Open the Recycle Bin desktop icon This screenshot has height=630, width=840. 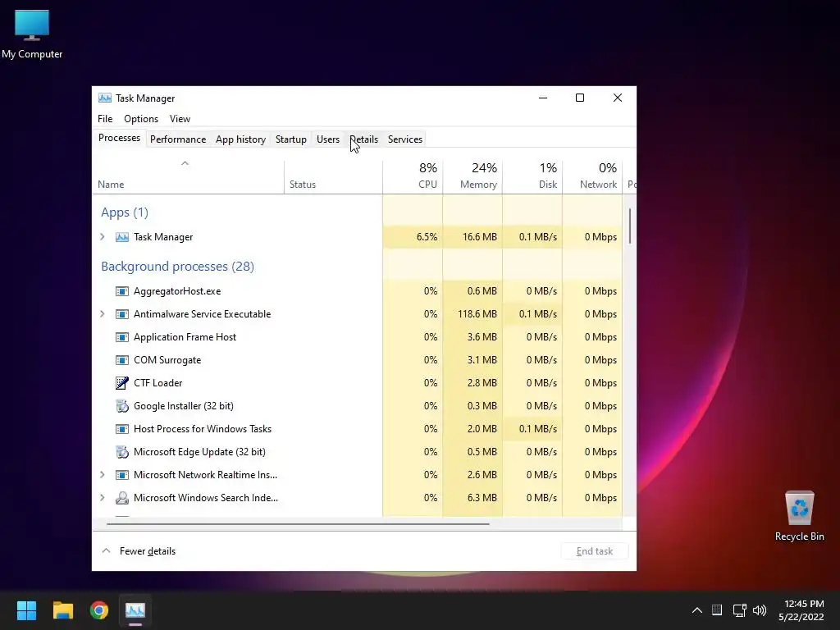tap(799, 516)
